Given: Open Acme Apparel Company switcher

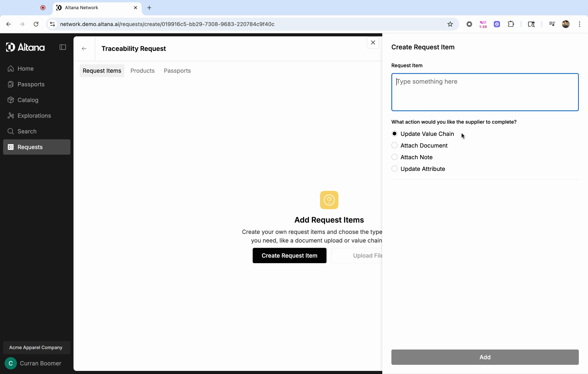Looking at the screenshot, I should tap(36, 348).
